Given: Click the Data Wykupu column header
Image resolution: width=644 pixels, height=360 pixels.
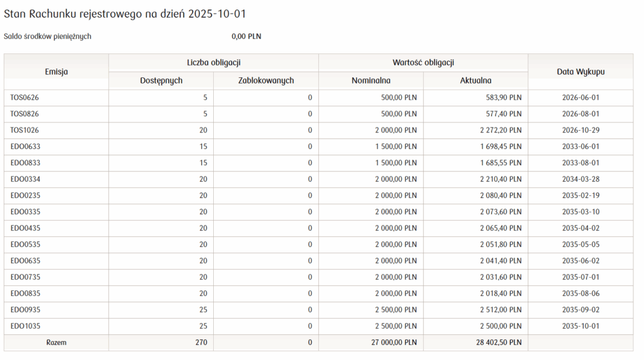Looking at the screenshot, I should click(x=580, y=72).
